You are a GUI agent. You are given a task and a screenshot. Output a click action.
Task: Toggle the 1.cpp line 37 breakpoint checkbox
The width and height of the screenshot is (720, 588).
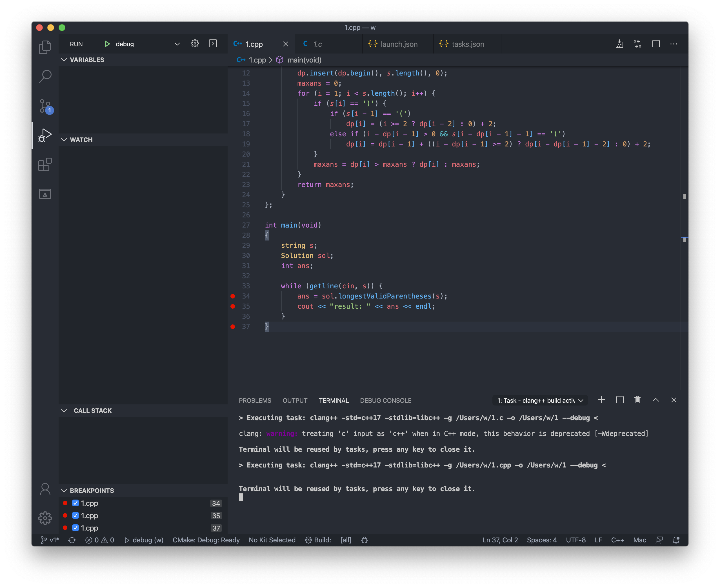[x=75, y=528]
